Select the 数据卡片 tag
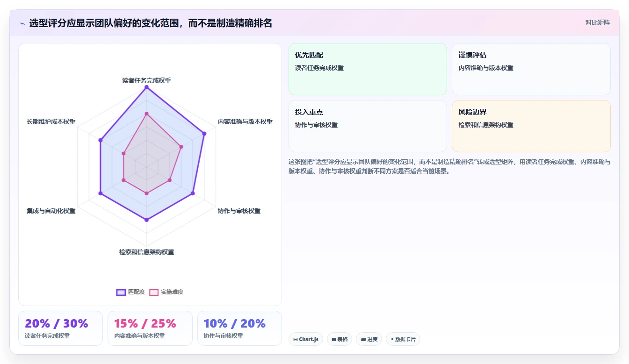 coord(403,339)
